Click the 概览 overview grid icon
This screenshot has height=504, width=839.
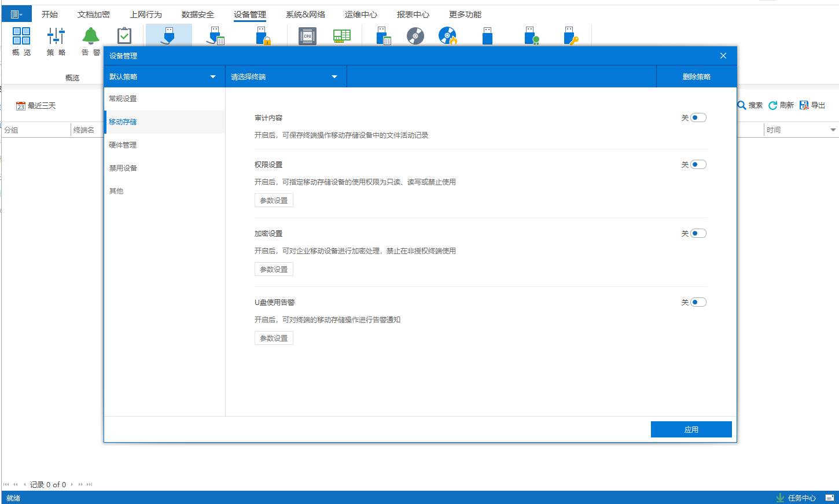[x=21, y=36]
